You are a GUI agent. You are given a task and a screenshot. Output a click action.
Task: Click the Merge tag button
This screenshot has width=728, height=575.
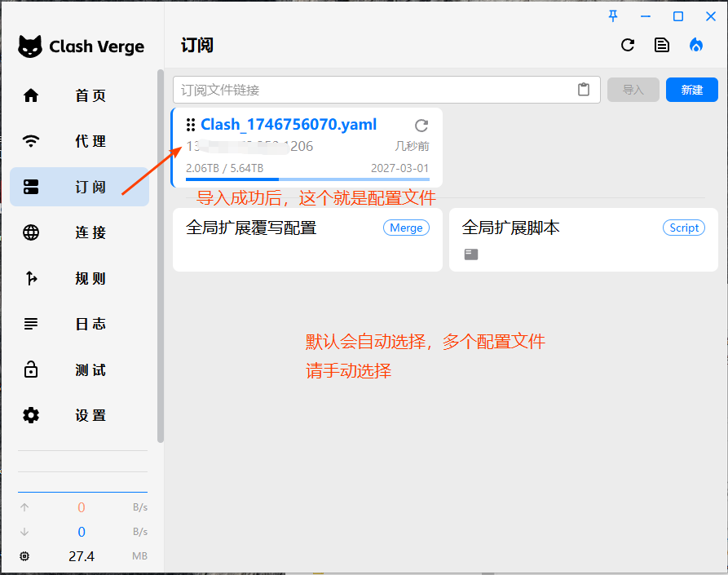pos(406,228)
